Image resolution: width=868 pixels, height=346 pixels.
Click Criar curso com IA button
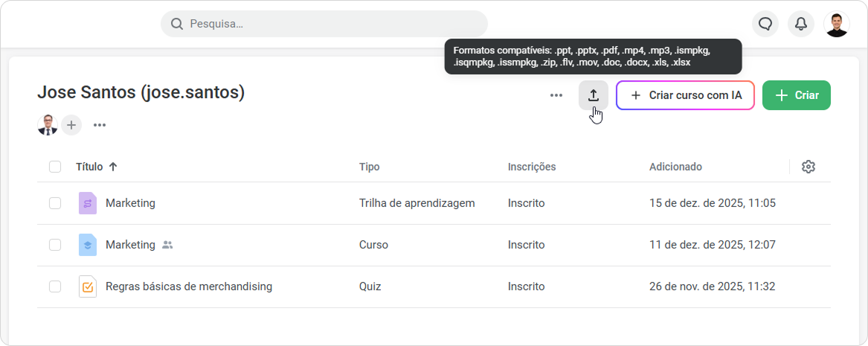[x=685, y=95]
